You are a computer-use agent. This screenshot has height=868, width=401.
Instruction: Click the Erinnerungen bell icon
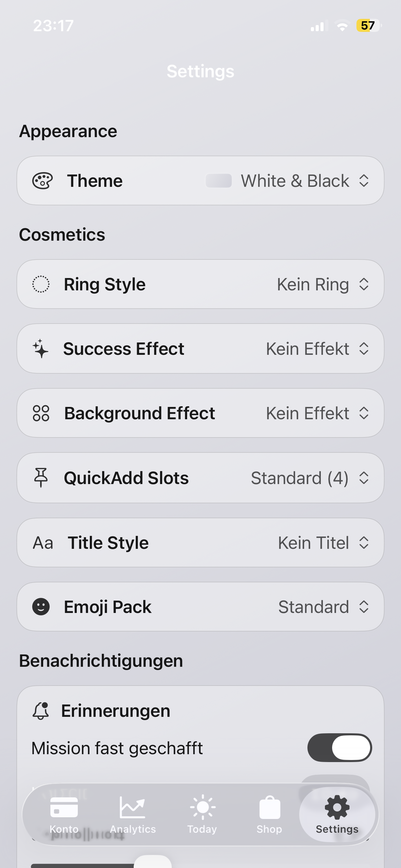point(41,711)
